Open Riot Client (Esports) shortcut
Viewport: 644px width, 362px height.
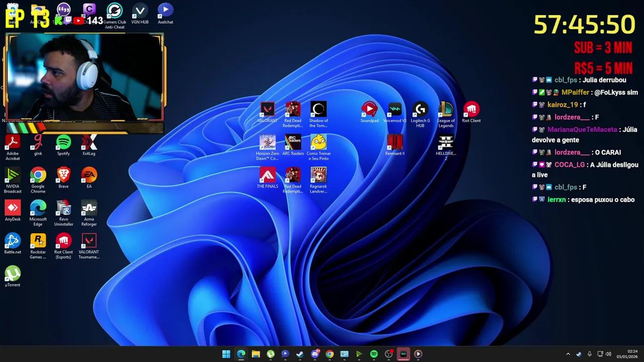click(63, 246)
